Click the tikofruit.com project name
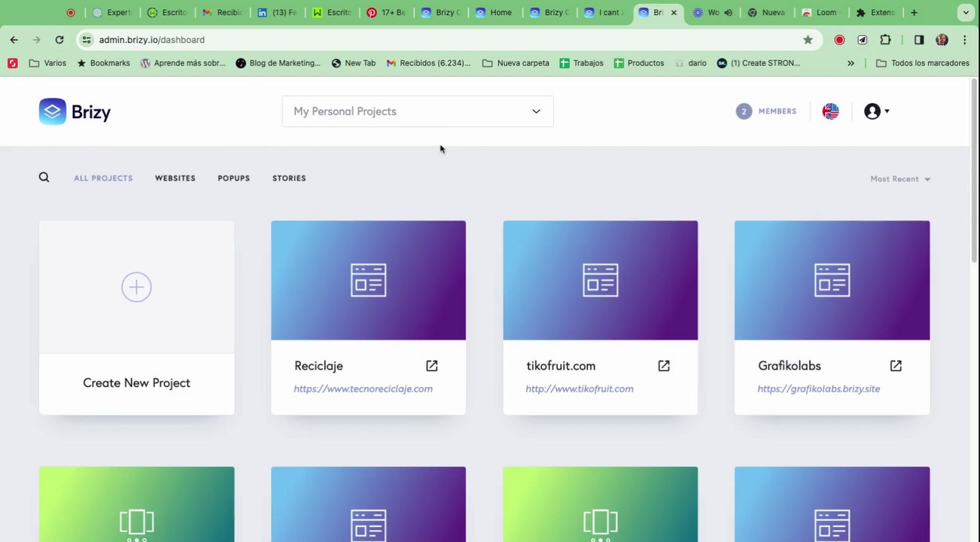Image resolution: width=980 pixels, height=542 pixels. click(x=561, y=366)
